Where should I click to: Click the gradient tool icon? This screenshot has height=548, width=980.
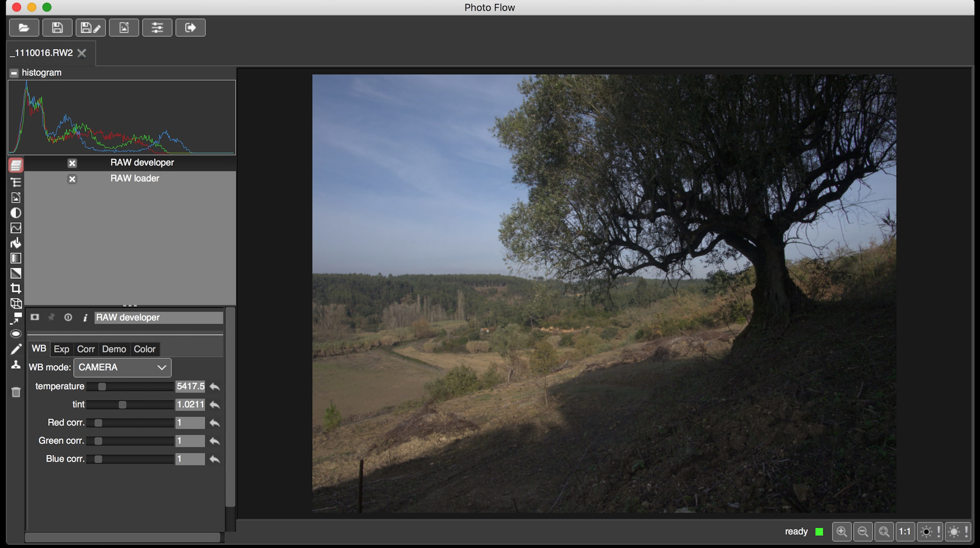click(16, 258)
